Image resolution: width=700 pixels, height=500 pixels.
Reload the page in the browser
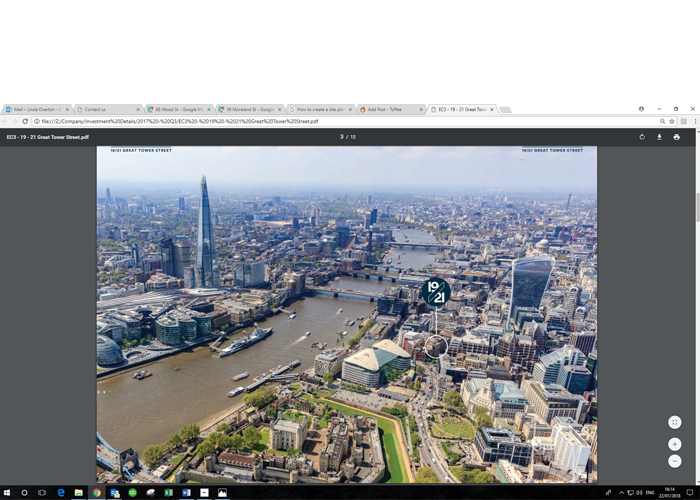25,121
